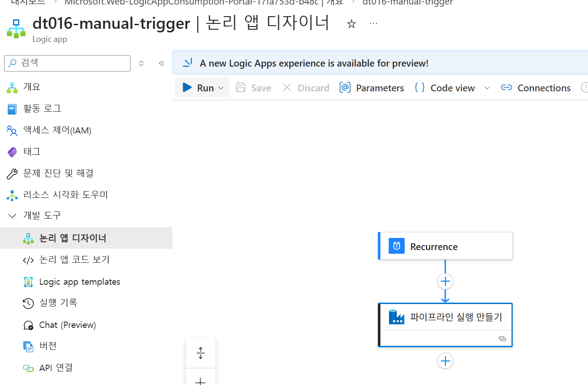Click the 리소스 시각화 도우미 icon

pyautogui.click(x=12, y=195)
